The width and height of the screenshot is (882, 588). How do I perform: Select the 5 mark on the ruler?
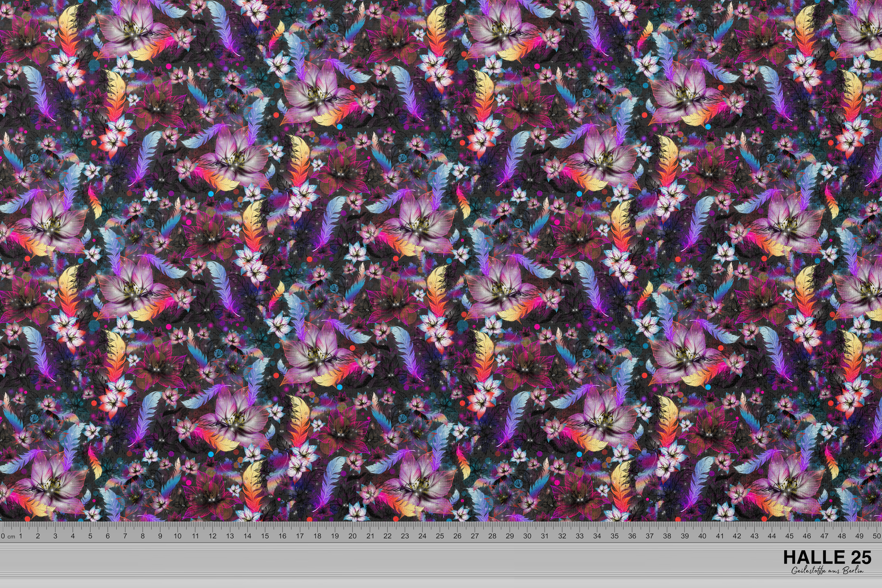coord(90,536)
